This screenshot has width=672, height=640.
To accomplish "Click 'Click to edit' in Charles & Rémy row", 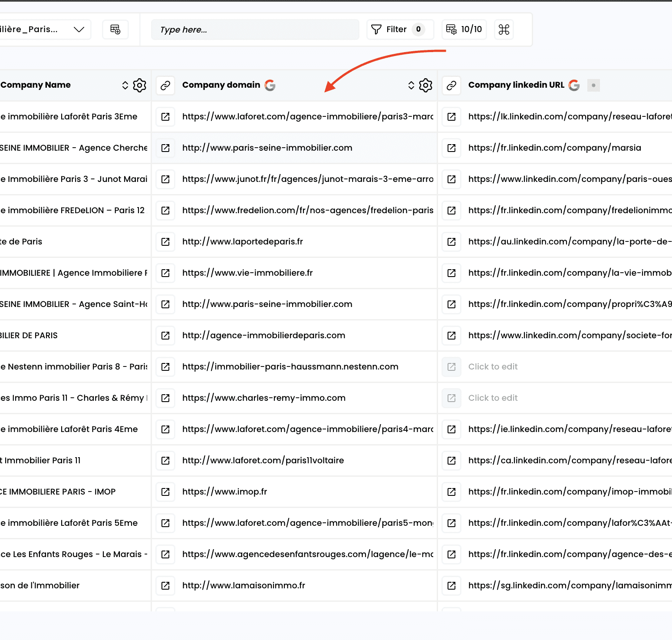I will point(493,398).
